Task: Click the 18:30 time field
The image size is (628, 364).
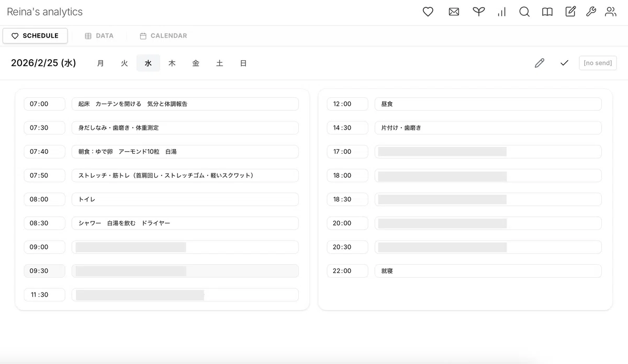Action: point(347,199)
